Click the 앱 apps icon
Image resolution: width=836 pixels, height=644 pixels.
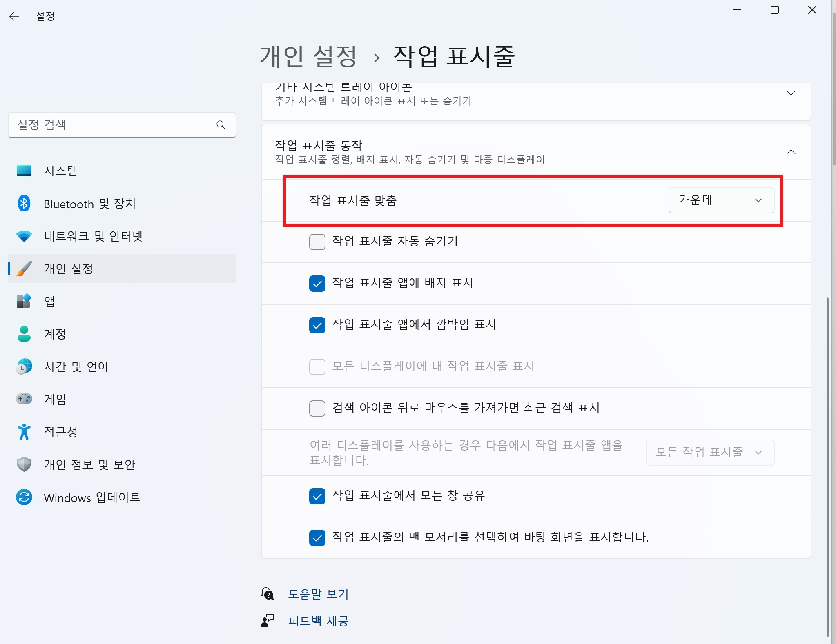point(24,301)
